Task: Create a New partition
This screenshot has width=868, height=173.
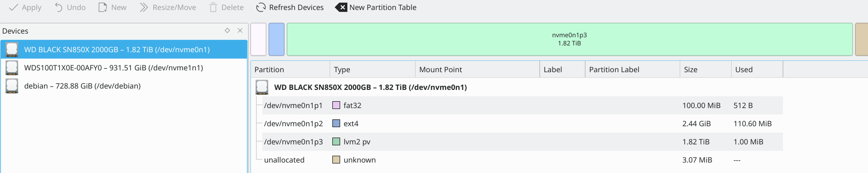Action: coord(112,7)
